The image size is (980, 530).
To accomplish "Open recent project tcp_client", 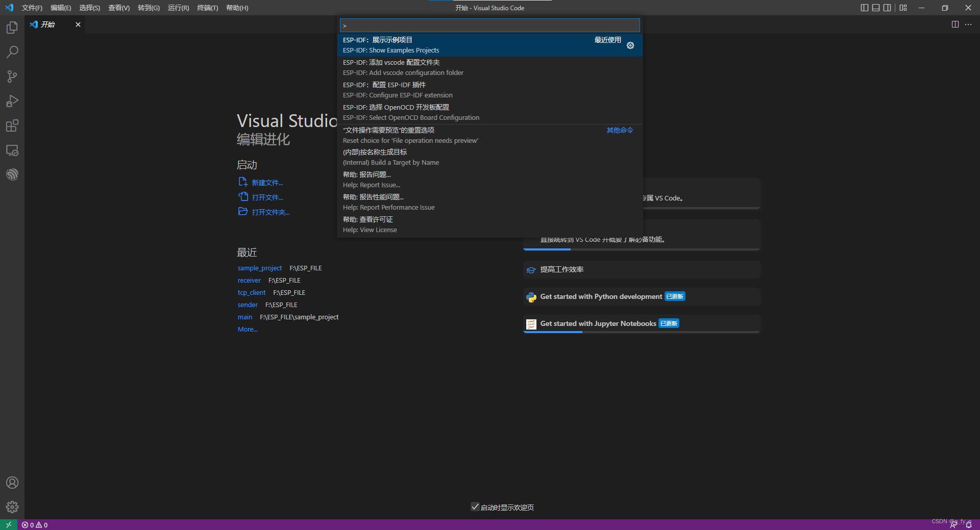I will coord(251,292).
